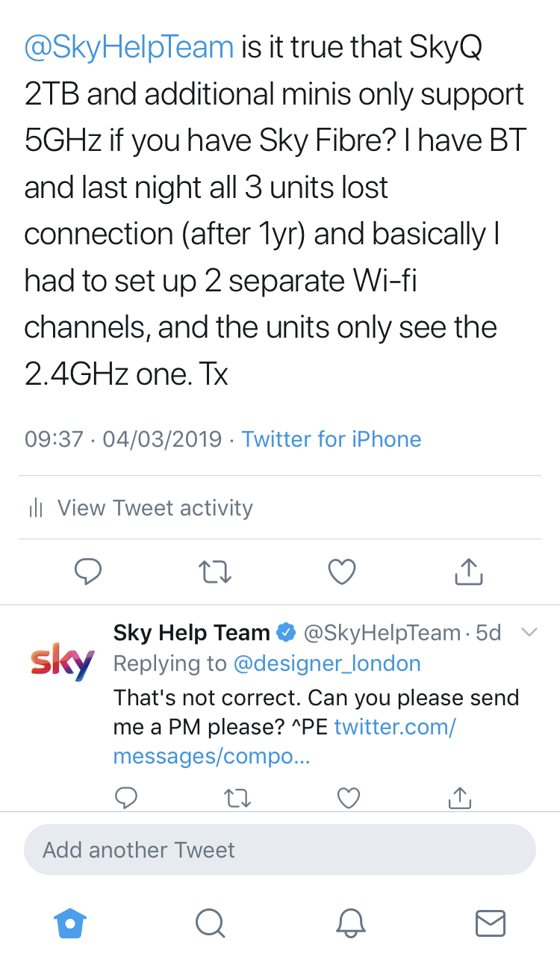Like Sky Help Team's reply
Image resolution: width=560 pixels, height=960 pixels.
pos(349,799)
